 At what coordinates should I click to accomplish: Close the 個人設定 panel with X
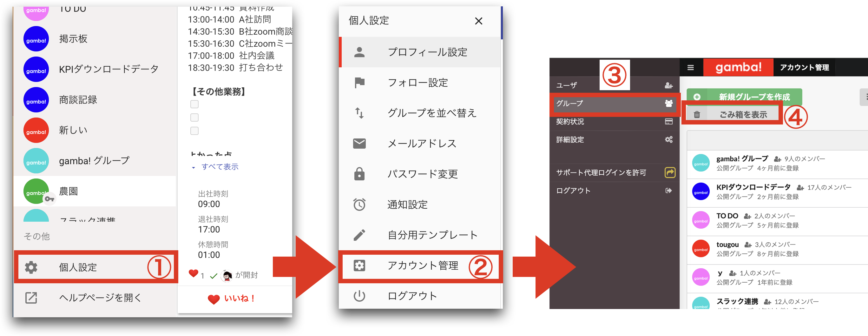pyautogui.click(x=478, y=21)
